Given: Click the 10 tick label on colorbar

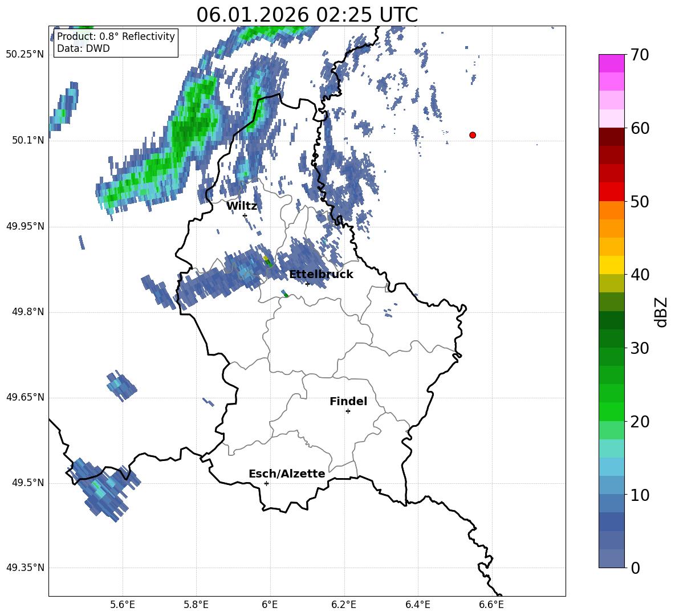Looking at the screenshot, I should coord(640,495).
